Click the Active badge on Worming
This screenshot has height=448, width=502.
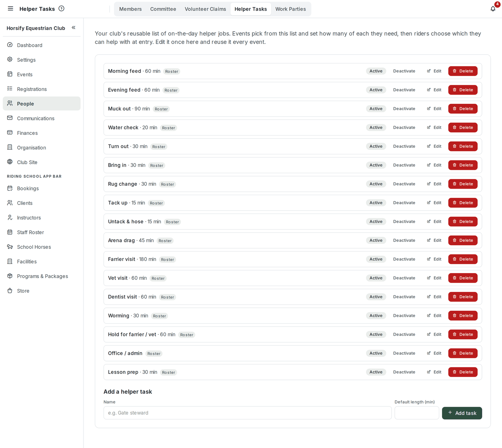pyautogui.click(x=376, y=316)
